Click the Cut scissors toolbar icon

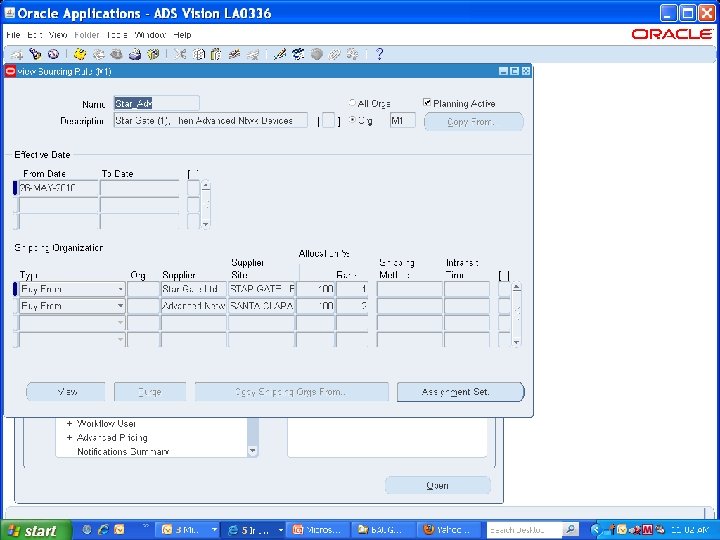pyautogui.click(x=180, y=55)
